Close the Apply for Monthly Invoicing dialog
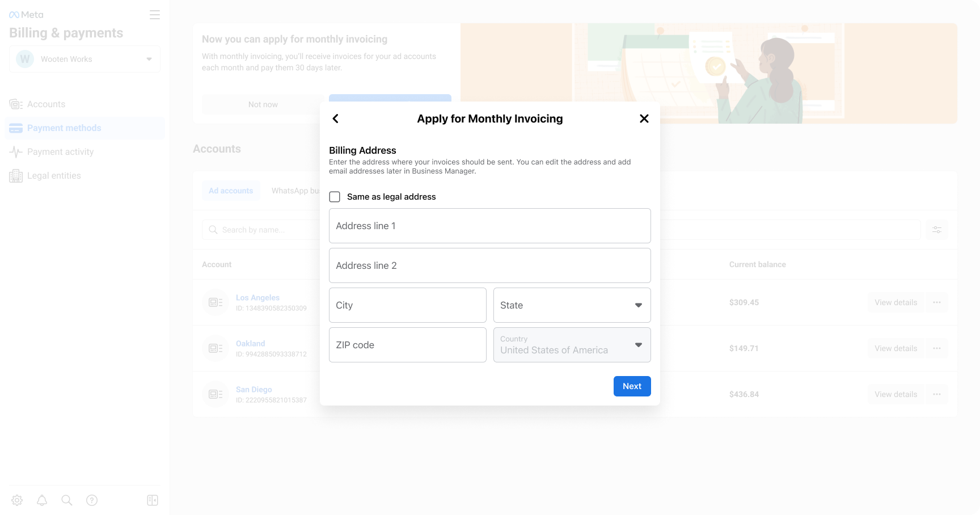Viewport: 980px width, 515px height. pos(644,119)
